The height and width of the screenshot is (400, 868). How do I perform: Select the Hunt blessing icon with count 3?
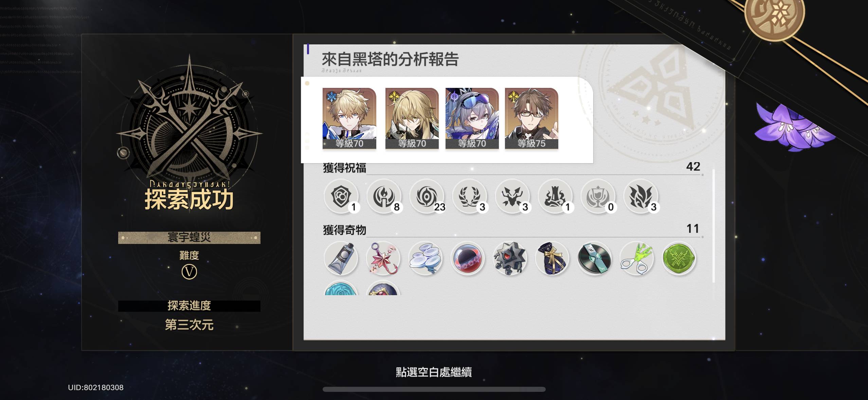(512, 196)
